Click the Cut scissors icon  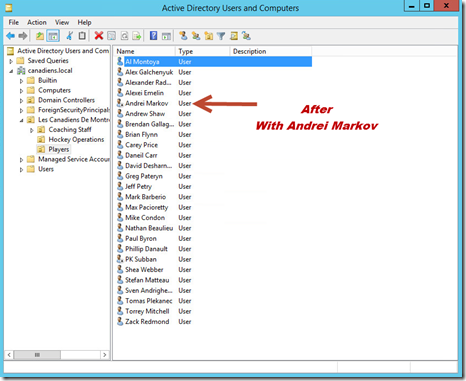pos(70,36)
